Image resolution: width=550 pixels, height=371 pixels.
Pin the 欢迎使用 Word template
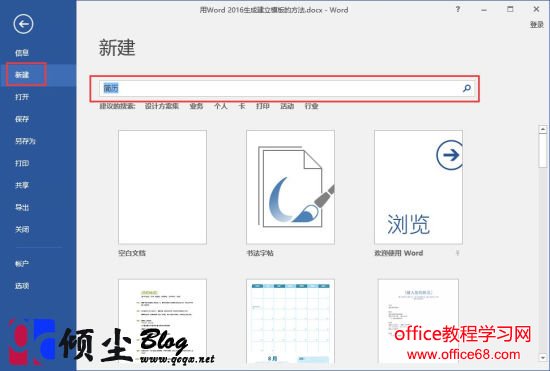pos(457,253)
